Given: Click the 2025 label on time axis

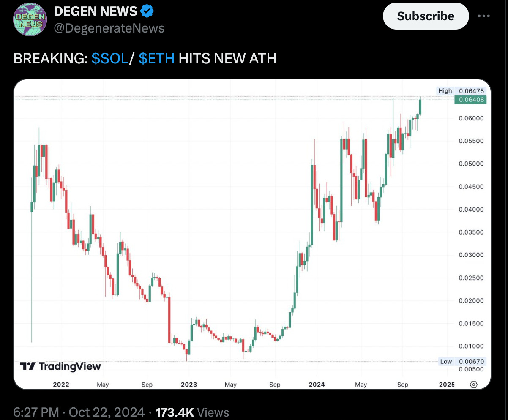Looking at the screenshot, I should [x=447, y=385].
